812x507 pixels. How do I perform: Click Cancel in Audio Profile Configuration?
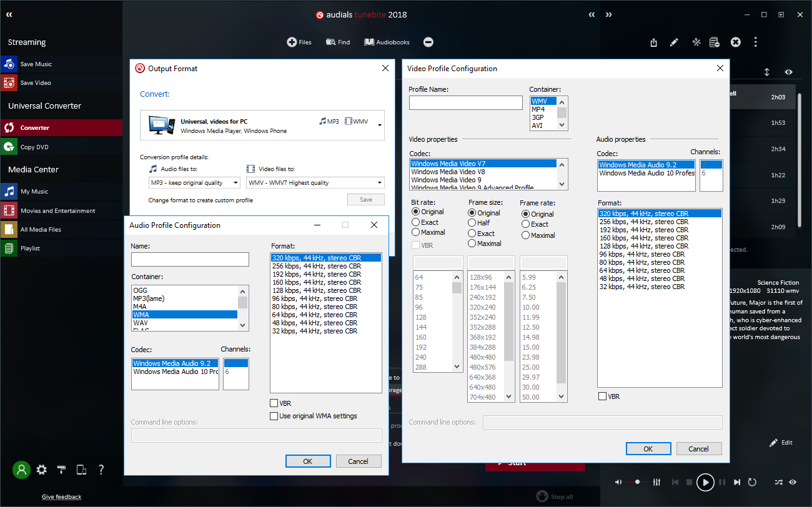(359, 461)
